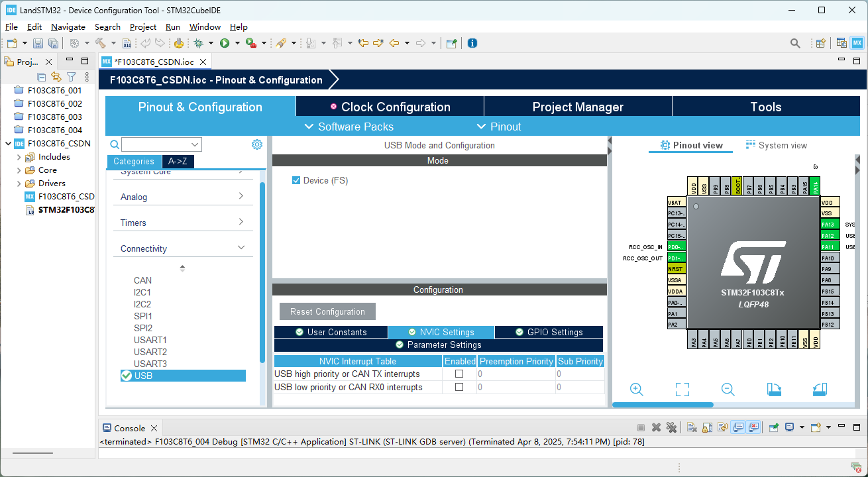
Task: Launch the Debug bug icon
Action: click(x=198, y=43)
